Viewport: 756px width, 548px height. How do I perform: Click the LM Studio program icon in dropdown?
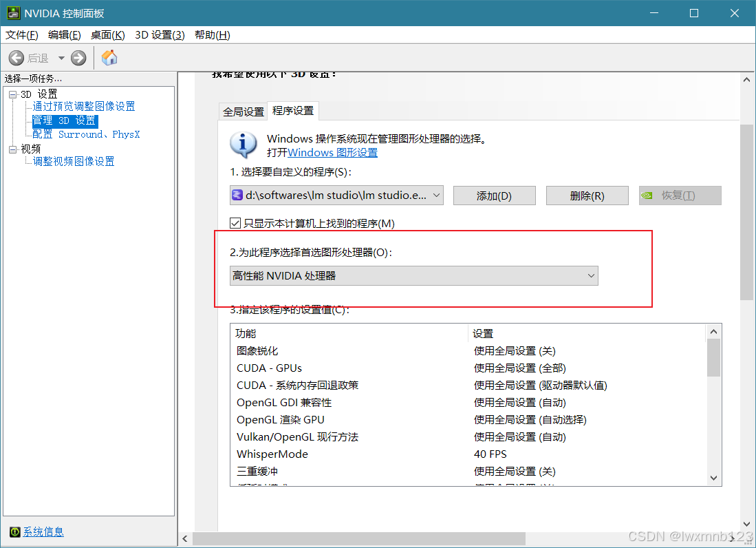click(x=238, y=195)
